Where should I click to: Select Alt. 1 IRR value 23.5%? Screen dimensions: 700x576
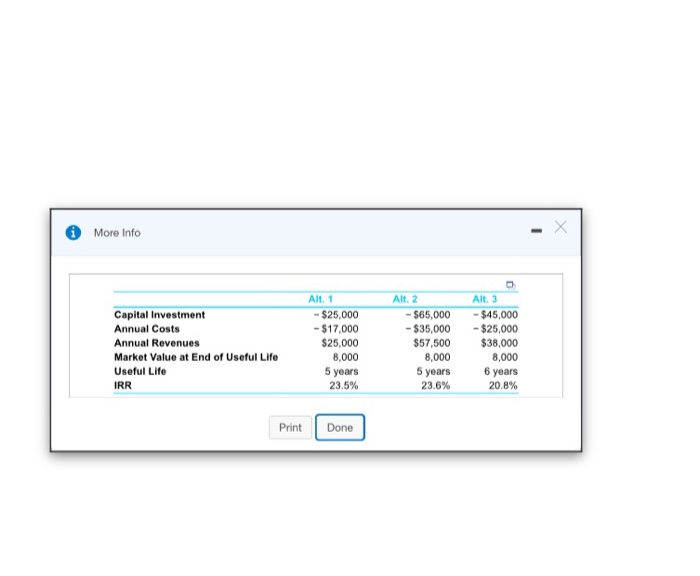click(344, 385)
